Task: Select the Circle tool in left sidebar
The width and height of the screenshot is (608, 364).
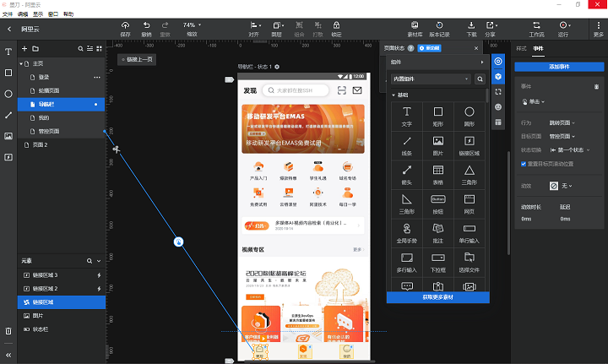Action: (8, 94)
